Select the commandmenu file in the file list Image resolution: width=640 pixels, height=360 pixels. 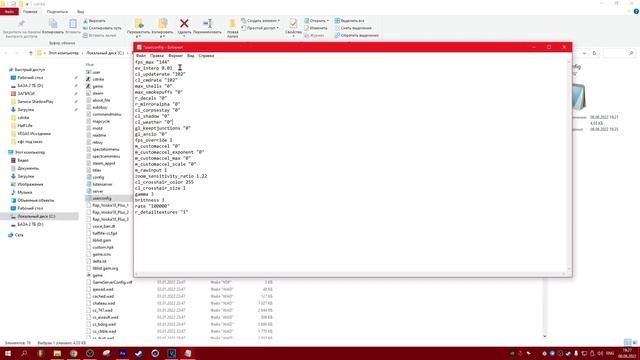coord(107,114)
